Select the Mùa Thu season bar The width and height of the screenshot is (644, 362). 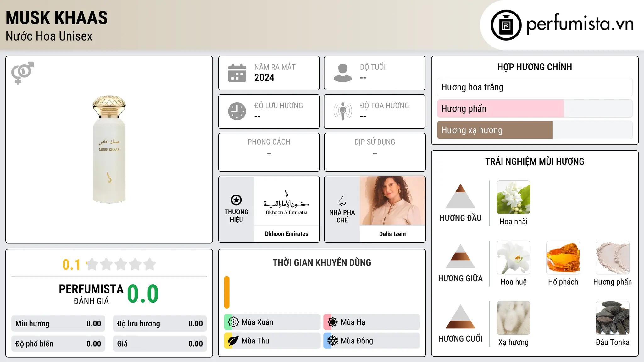[272, 341]
